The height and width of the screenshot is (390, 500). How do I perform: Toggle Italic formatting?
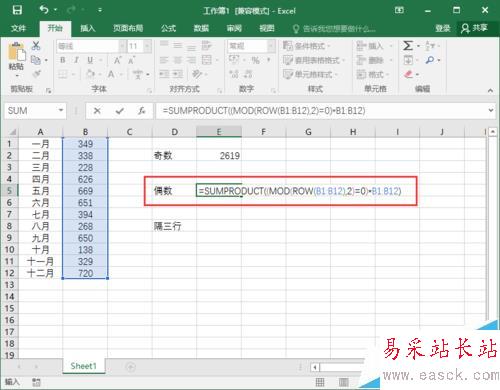pos(76,60)
